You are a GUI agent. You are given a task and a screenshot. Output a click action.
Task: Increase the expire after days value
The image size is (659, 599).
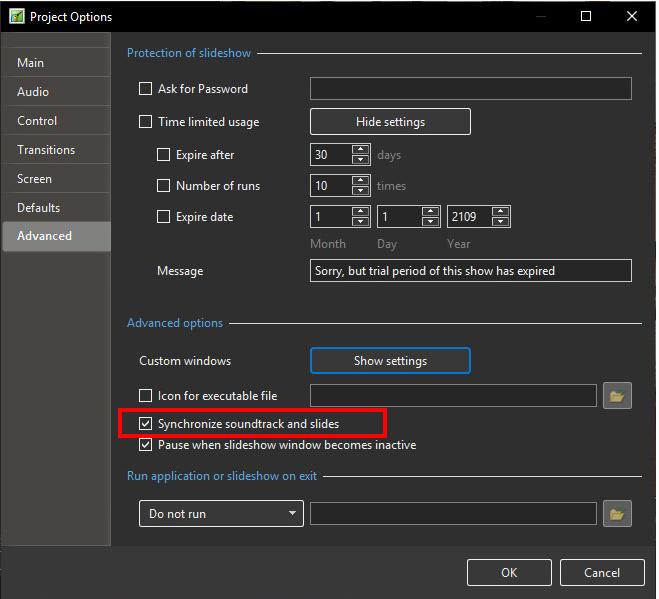click(x=360, y=149)
